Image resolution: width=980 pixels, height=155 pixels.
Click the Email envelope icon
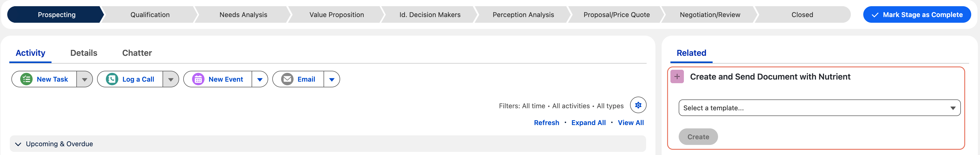pyautogui.click(x=287, y=79)
